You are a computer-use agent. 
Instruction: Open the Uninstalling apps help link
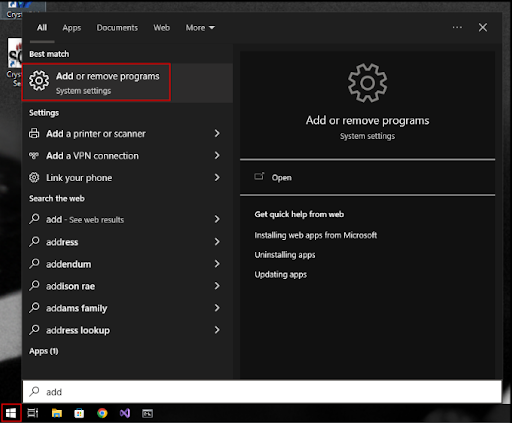pyautogui.click(x=285, y=255)
